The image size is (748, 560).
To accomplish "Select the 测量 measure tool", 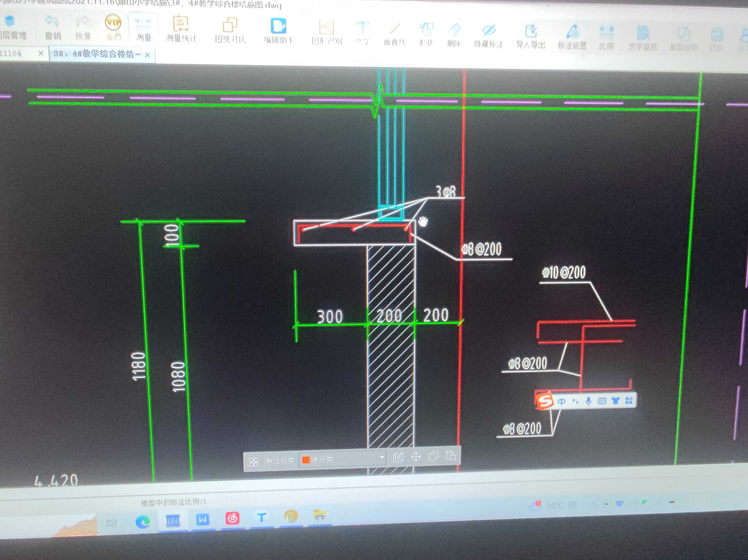I will pos(143,29).
